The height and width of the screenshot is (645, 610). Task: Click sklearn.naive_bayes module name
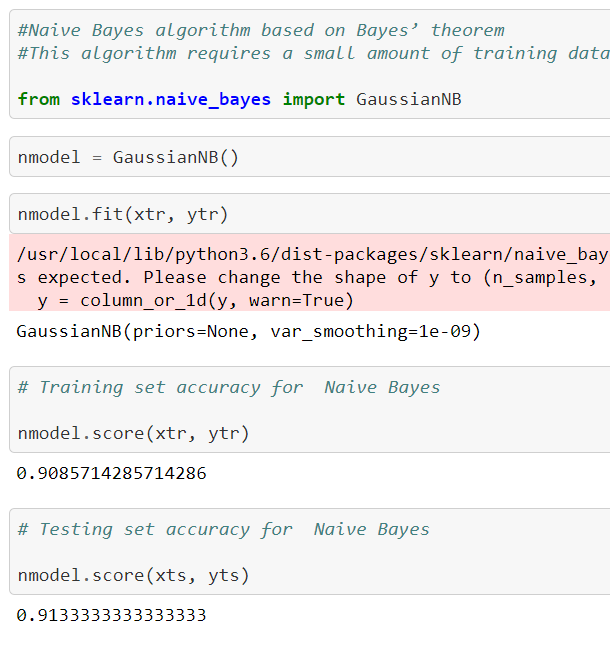(x=171, y=100)
